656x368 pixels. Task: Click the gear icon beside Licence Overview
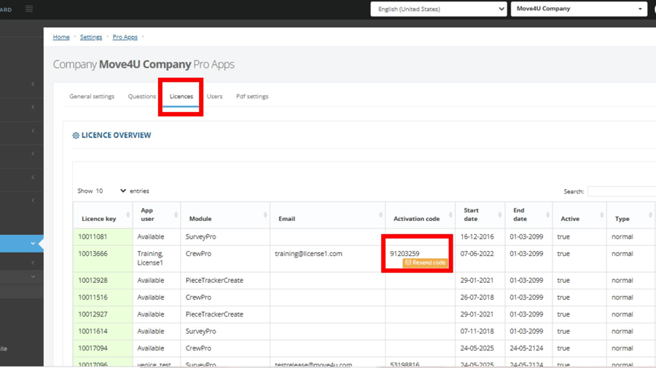pyautogui.click(x=76, y=135)
